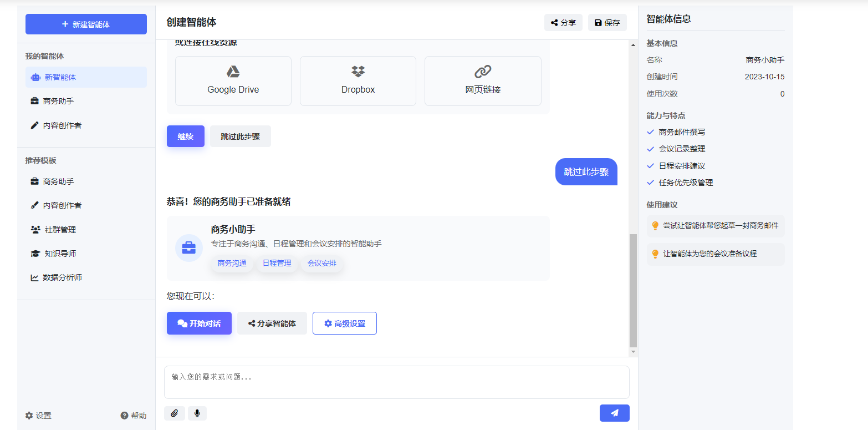Save the agent with 保存 button
Viewport: 868px width, 430px height.
[607, 22]
